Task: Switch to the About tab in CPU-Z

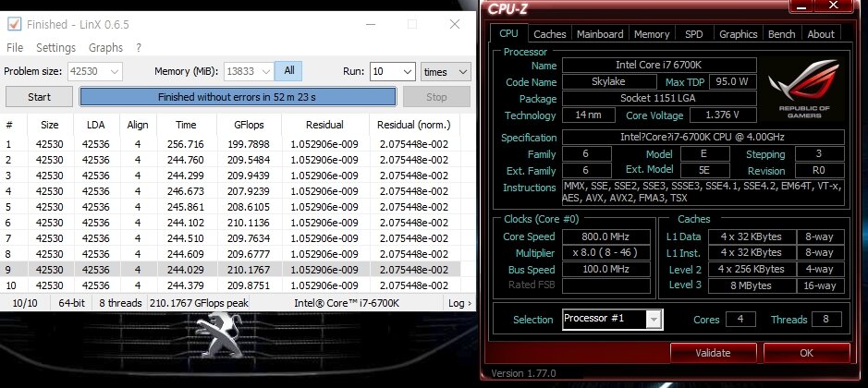Action: click(x=820, y=34)
